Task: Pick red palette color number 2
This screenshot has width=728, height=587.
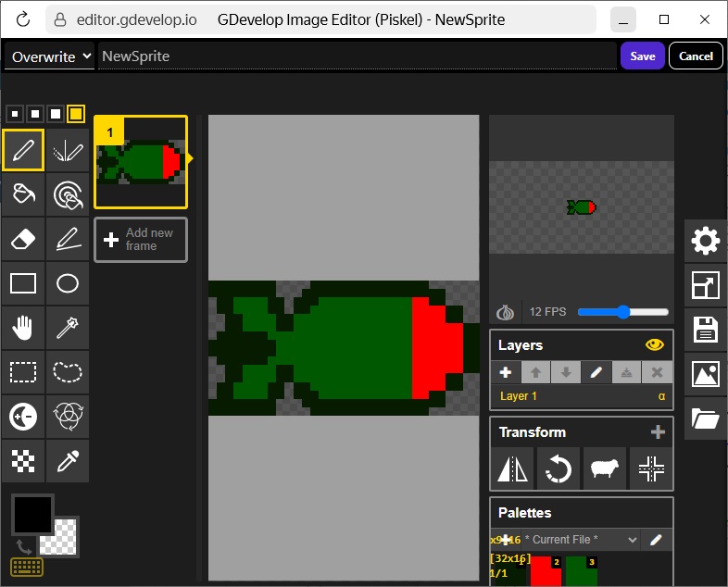Action: pos(546,570)
